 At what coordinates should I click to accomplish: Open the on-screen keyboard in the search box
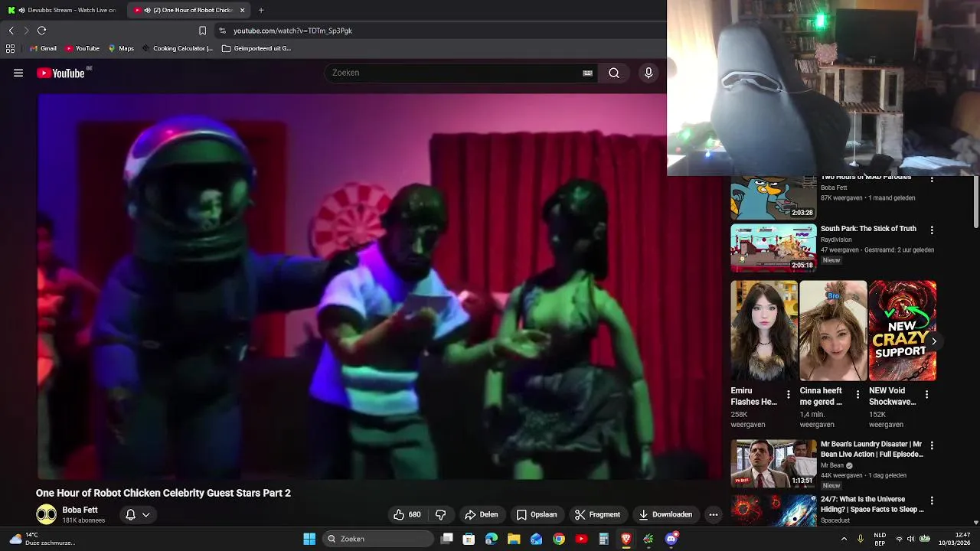(587, 73)
